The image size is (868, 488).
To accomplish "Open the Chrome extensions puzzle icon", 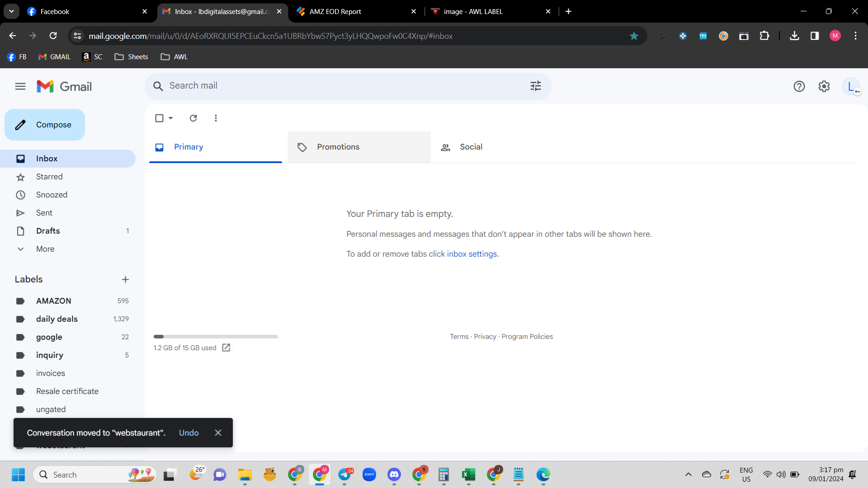I will click(764, 36).
